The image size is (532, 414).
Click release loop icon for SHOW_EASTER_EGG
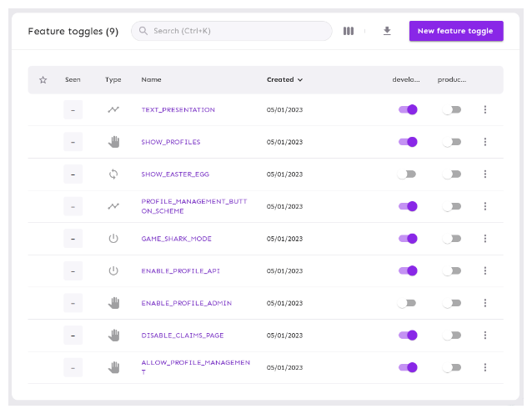113,174
